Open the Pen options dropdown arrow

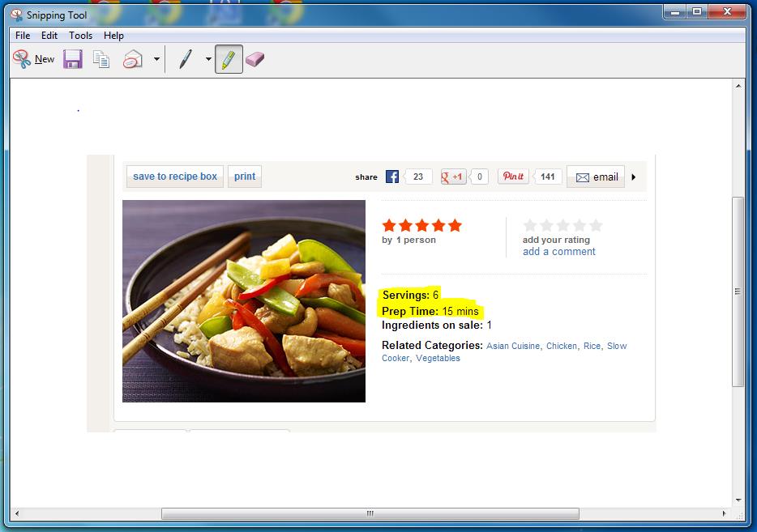tap(208, 59)
